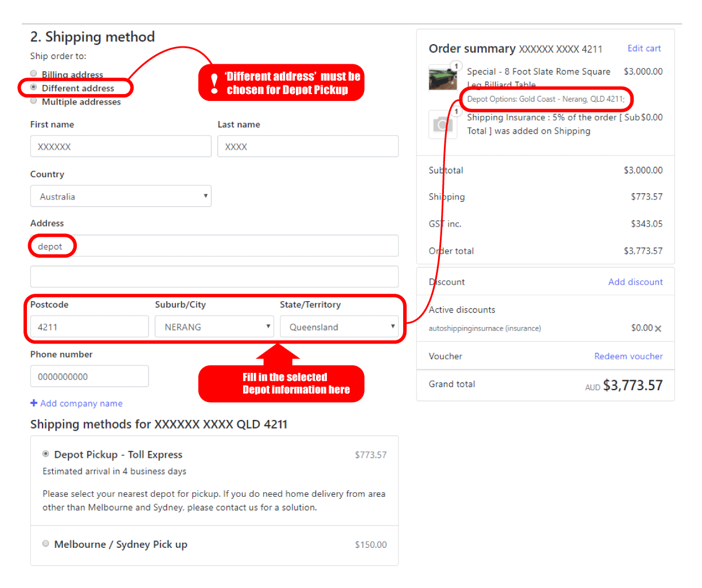Image resolution: width=702 pixels, height=588 pixels.
Task: Select Depot Pickup - Toll Express shipping
Action: (46, 454)
